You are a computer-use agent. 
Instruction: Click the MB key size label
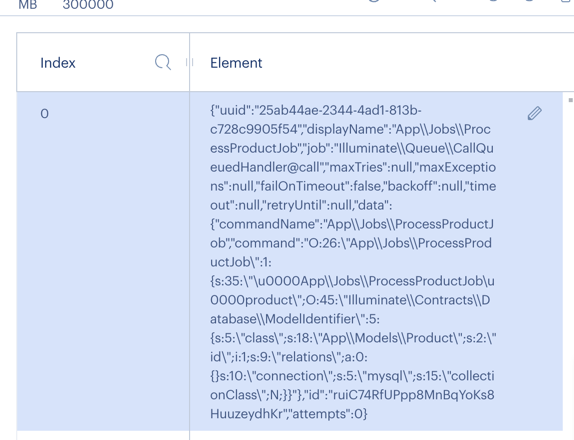[28, 5]
